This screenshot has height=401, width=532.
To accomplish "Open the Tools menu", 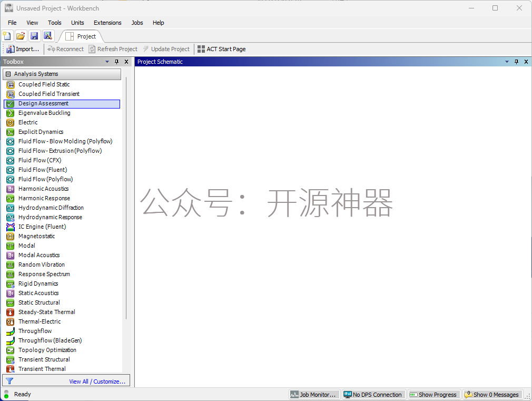I will click(x=55, y=23).
